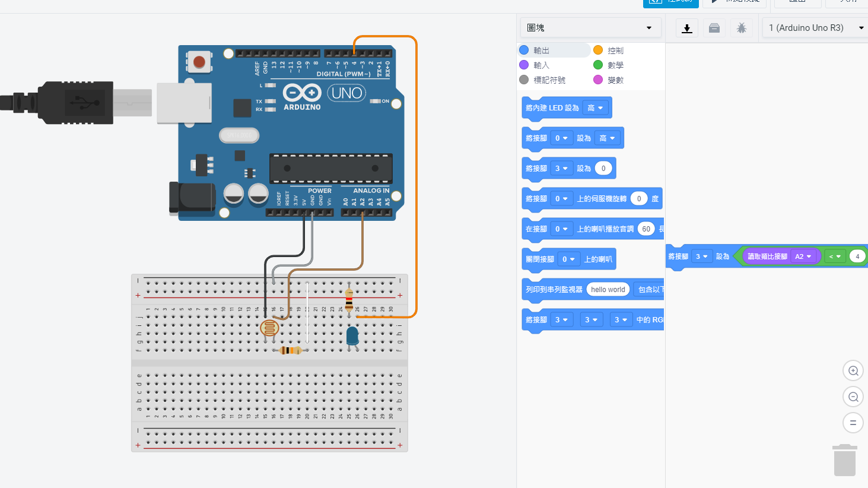Open the A2 analog pin dropdown

803,256
